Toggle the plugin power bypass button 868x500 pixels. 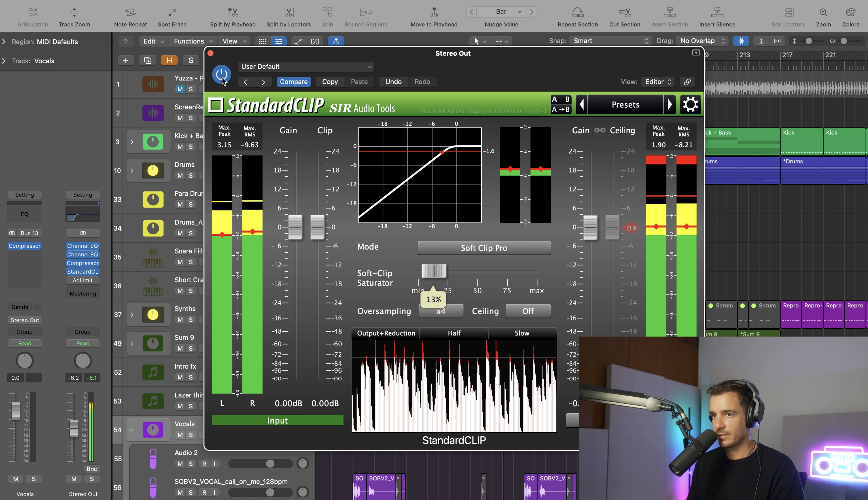pyautogui.click(x=221, y=74)
